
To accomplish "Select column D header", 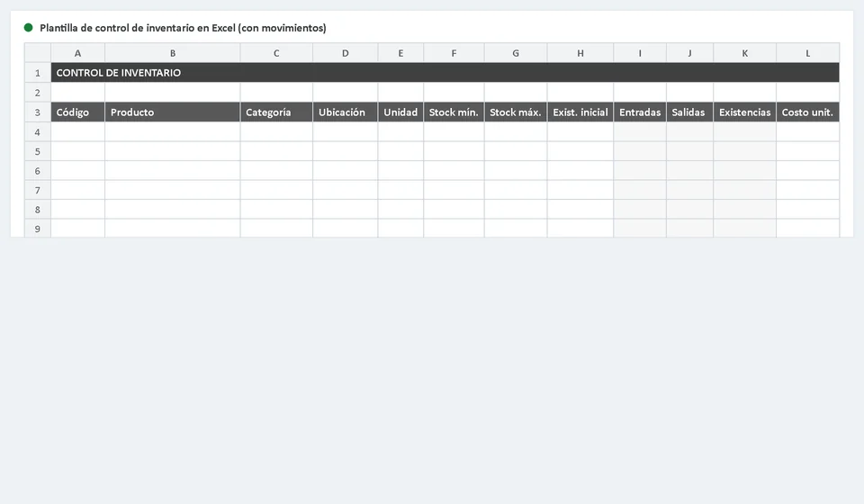I will (x=345, y=53).
